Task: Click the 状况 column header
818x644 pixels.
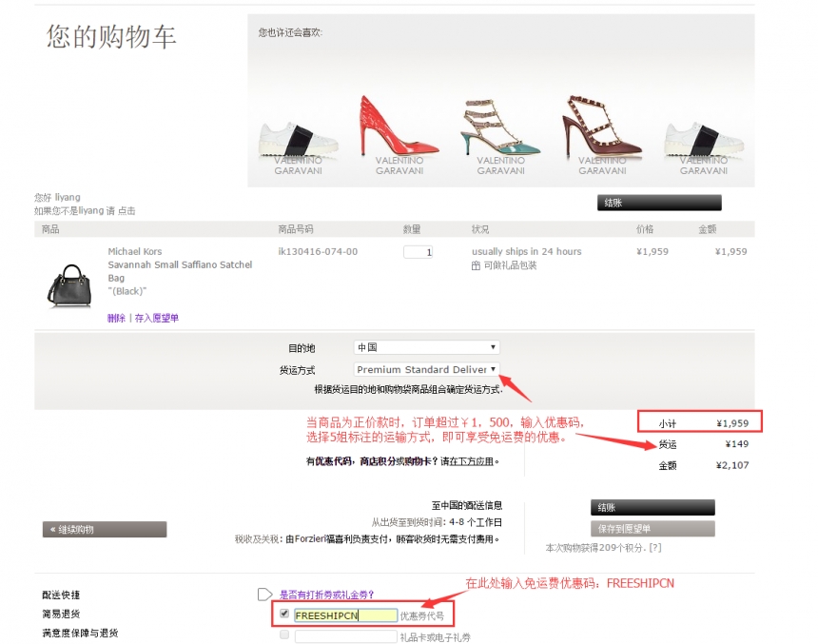Action: [480, 229]
